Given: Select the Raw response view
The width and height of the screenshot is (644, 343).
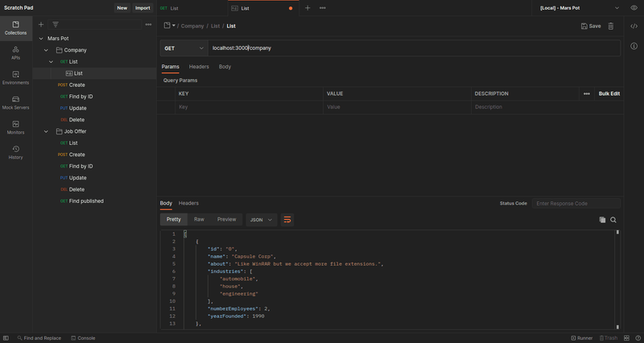Looking at the screenshot, I should [199, 219].
